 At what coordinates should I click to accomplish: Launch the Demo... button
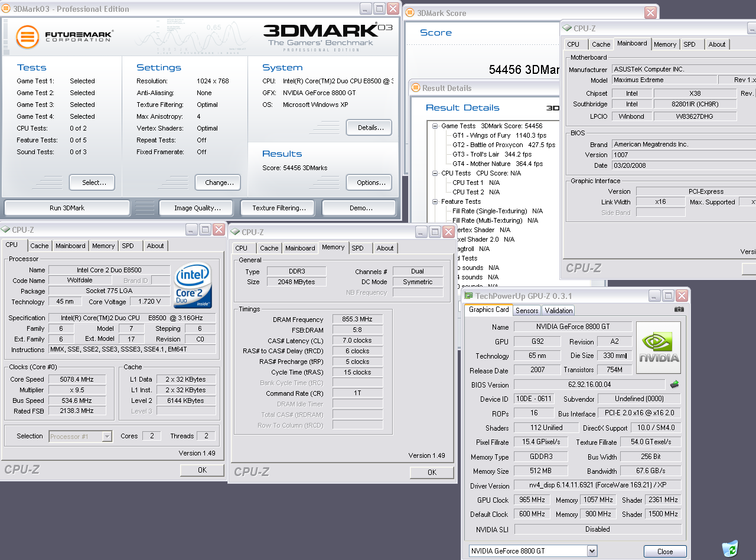click(x=359, y=208)
